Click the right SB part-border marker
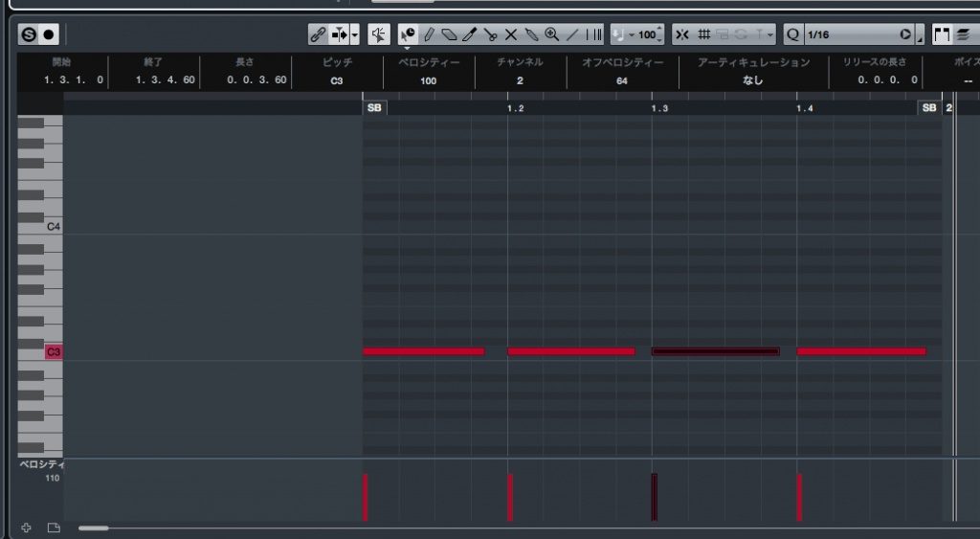 929,107
